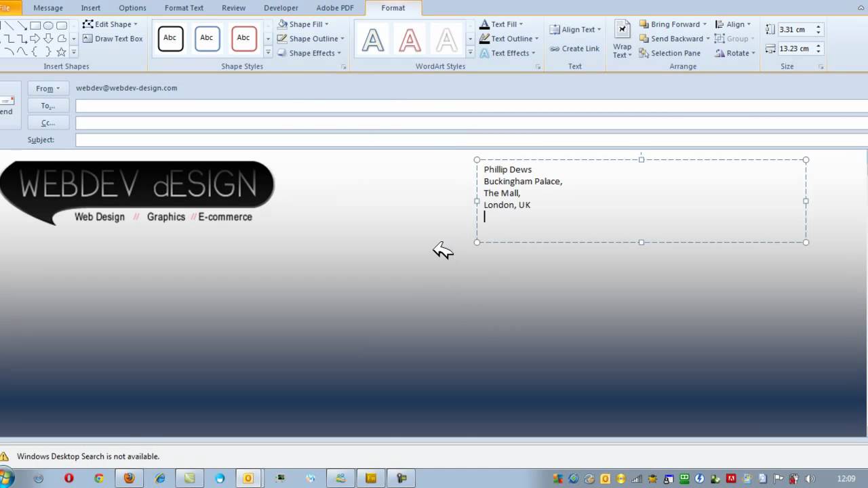
Task: Select the rectangle shape in Insert Shapes
Action: pos(35,26)
